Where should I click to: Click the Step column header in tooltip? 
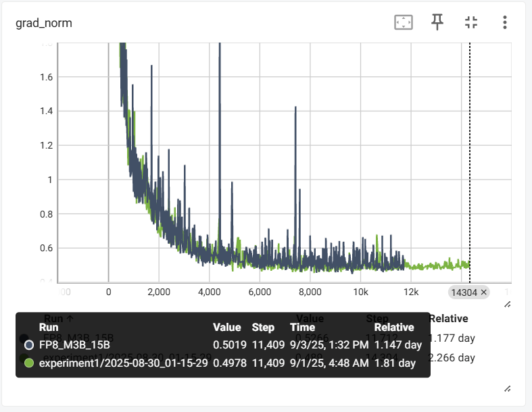[263, 327]
